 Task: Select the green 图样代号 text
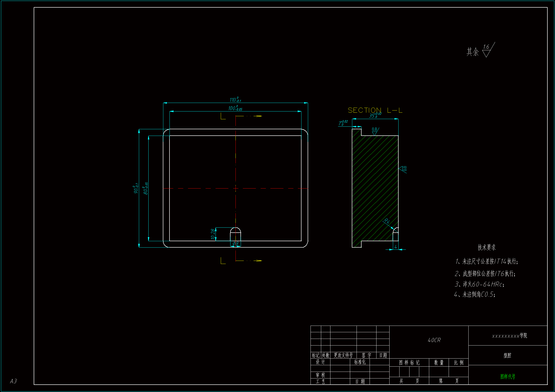click(508, 376)
